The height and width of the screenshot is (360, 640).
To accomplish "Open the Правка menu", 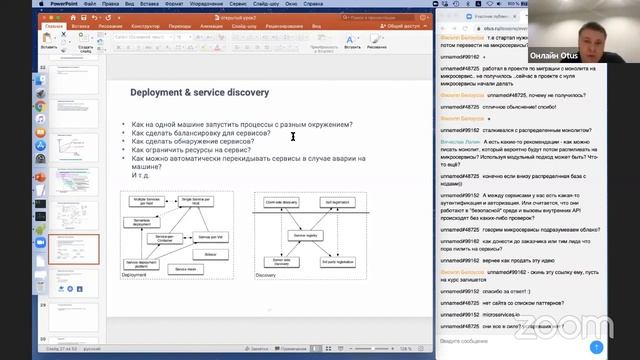I will pyautogui.click(x=110, y=4).
